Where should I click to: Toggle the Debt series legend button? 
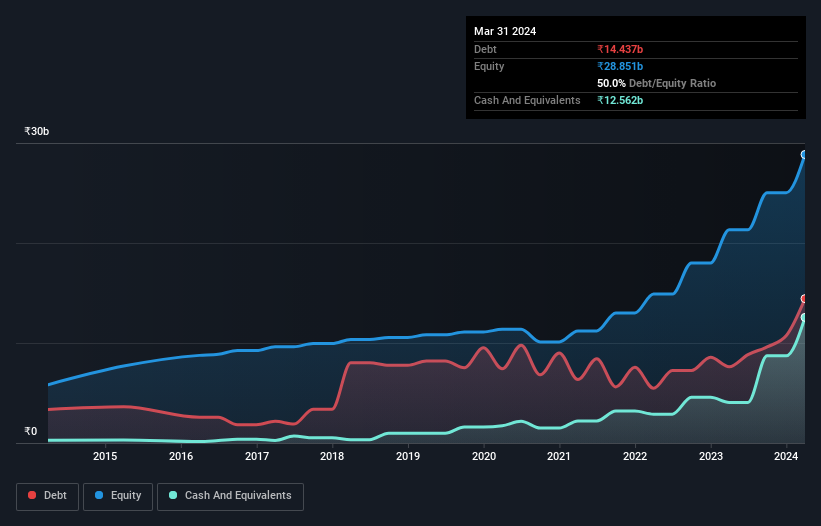(48, 496)
